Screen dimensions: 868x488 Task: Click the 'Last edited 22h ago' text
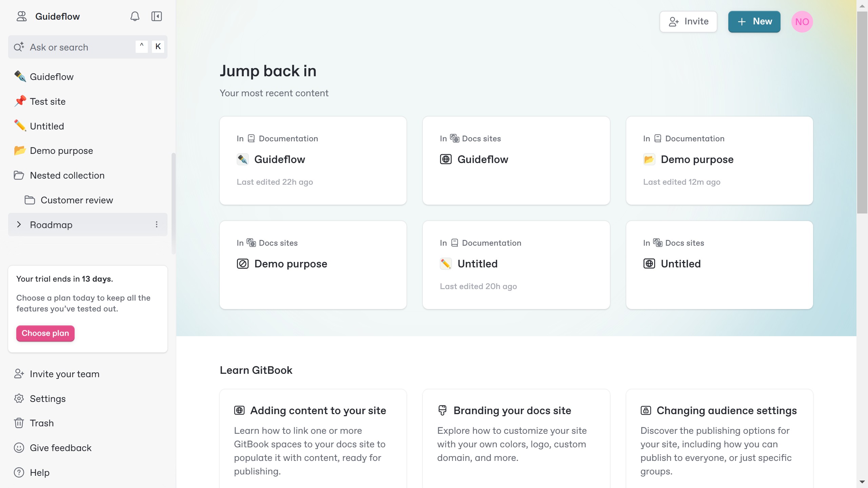coord(275,182)
